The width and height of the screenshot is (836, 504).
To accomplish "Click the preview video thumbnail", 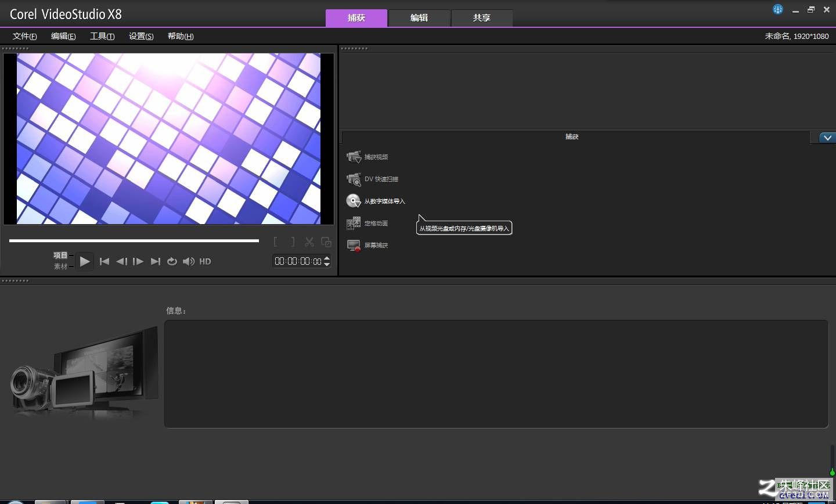I will [x=168, y=139].
